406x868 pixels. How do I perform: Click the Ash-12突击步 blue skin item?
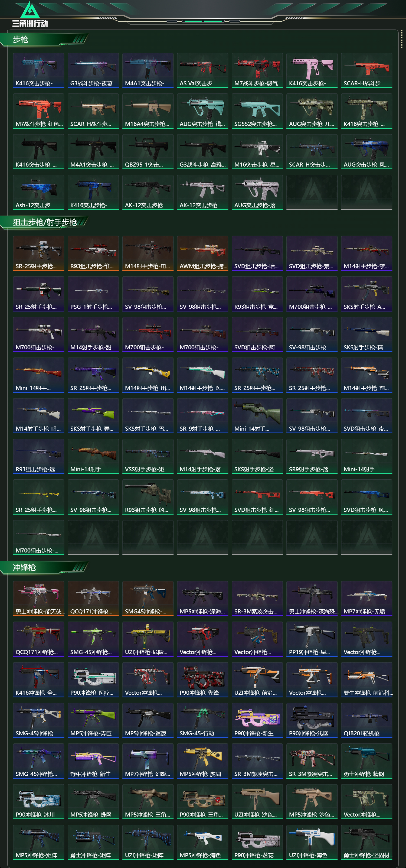[38, 192]
